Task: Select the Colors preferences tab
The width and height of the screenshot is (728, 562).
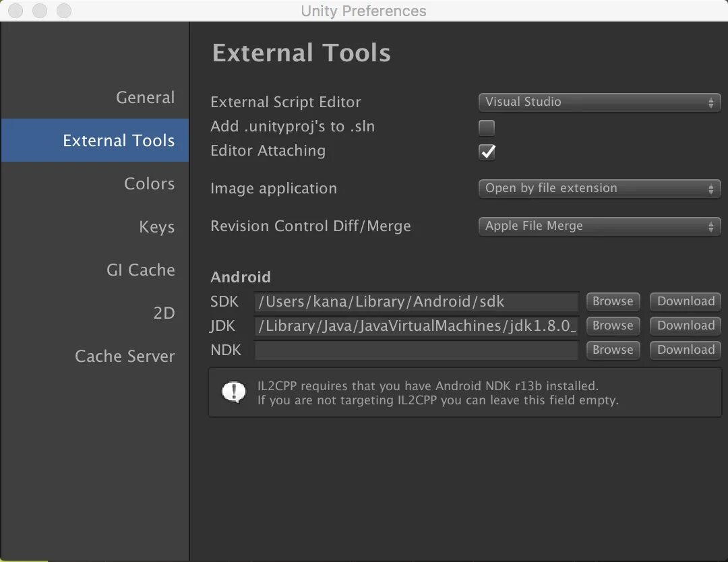Action: coord(149,184)
